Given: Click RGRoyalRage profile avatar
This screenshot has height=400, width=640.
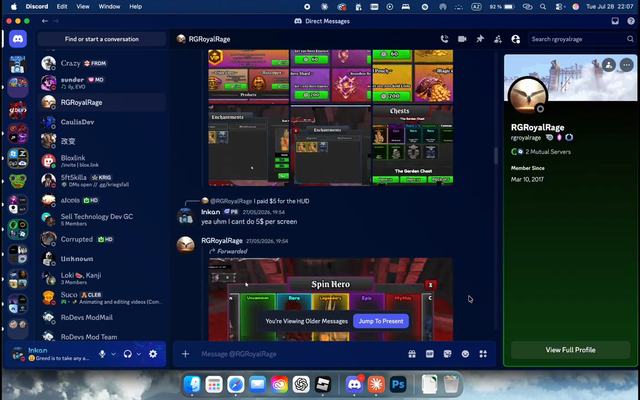Looking at the screenshot, I should click(x=527, y=96).
